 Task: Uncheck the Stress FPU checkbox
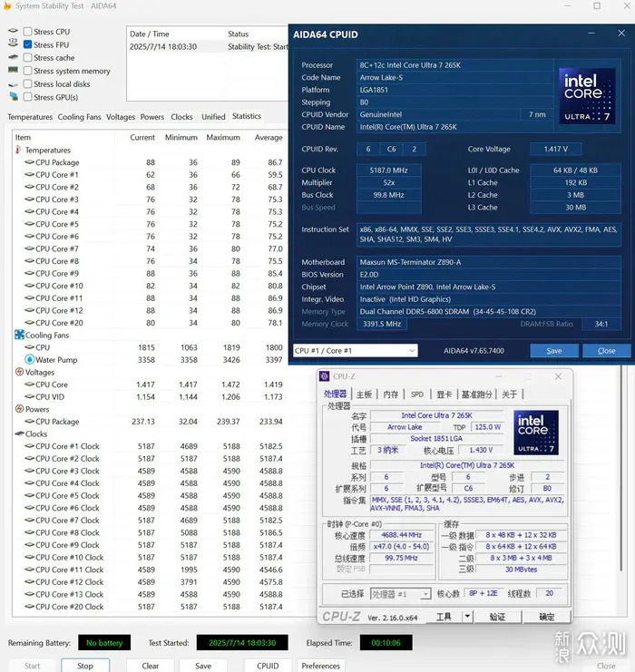[x=27, y=44]
